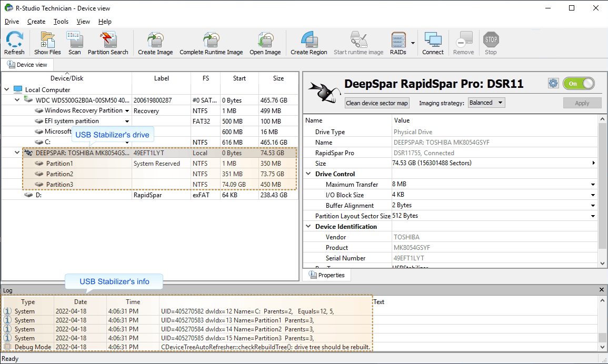The image size is (608, 364).
Task: Click the Stop toolbar icon
Action: [491, 39]
